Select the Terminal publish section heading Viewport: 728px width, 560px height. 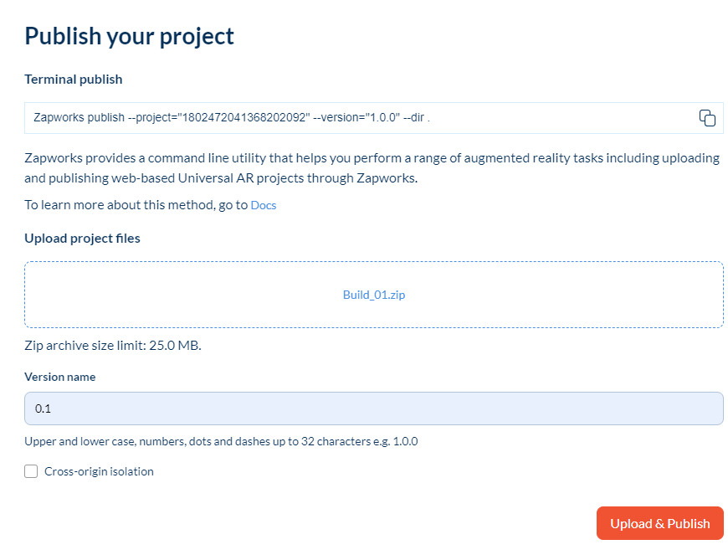(74, 80)
